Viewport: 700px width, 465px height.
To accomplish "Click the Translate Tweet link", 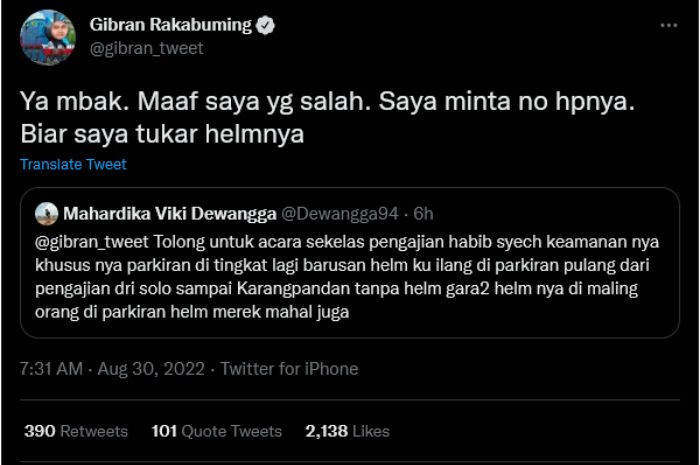I will (73, 164).
